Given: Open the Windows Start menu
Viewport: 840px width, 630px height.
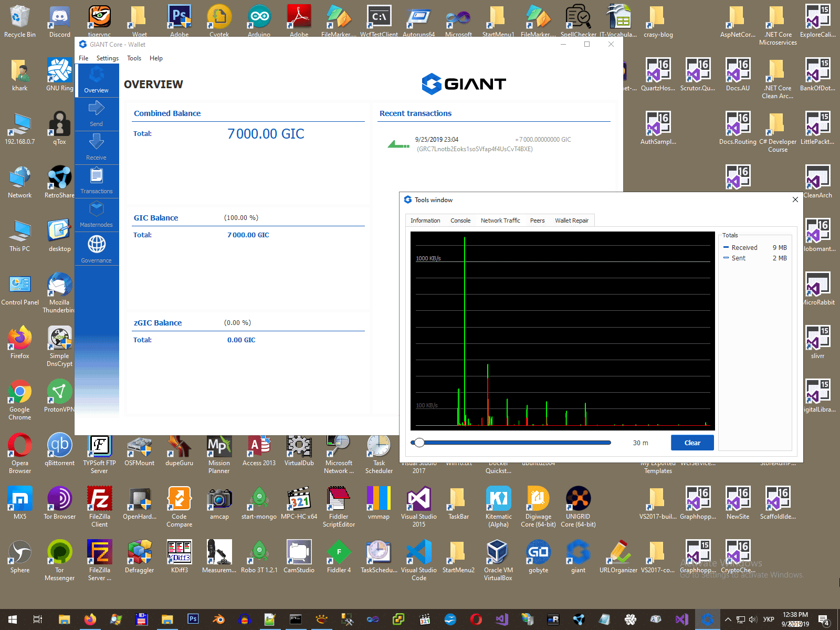Looking at the screenshot, I should click(x=13, y=619).
